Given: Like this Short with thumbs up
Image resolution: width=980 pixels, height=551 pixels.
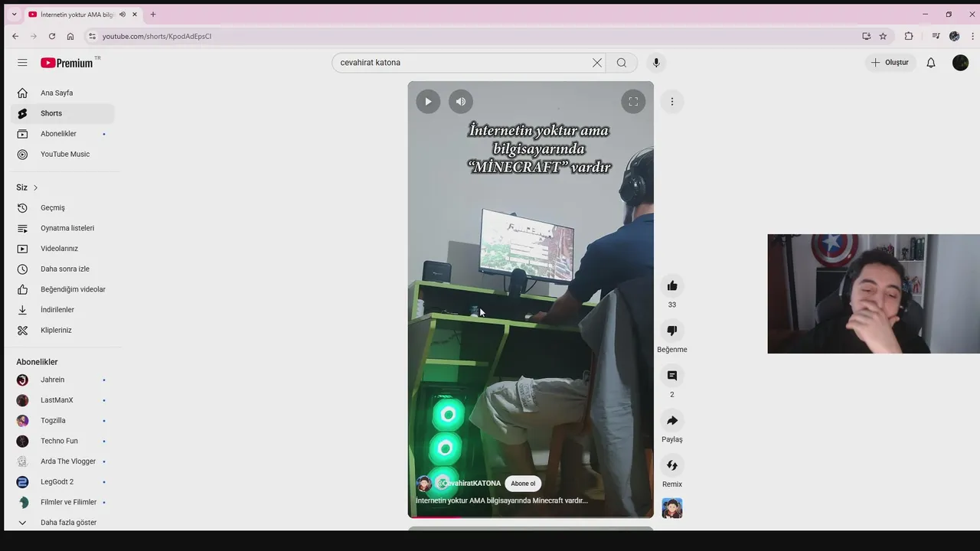Looking at the screenshot, I should 672,285.
